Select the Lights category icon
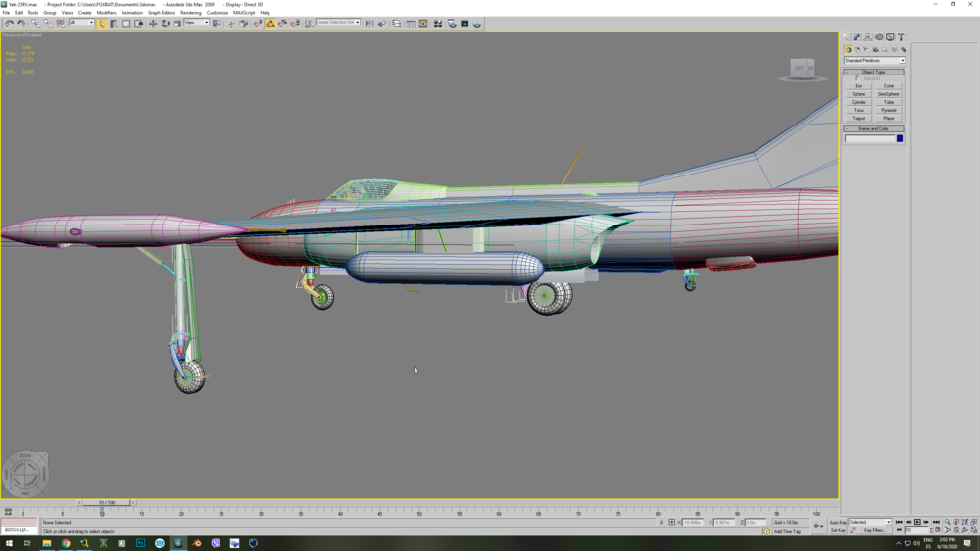Image resolution: width=980 pixels, height=551 pixels. click(866, 50)
